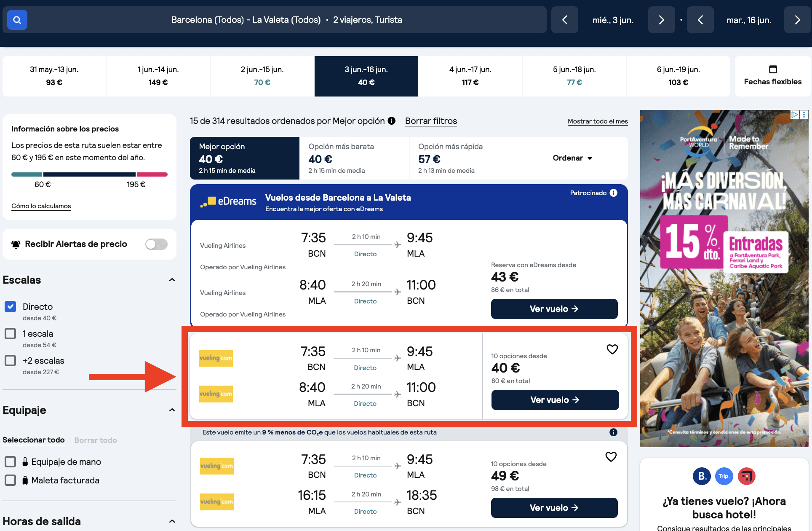812x531 pixels.
Task: Go to previous return date before mar., 16 jun.
Action: (700, 20)
